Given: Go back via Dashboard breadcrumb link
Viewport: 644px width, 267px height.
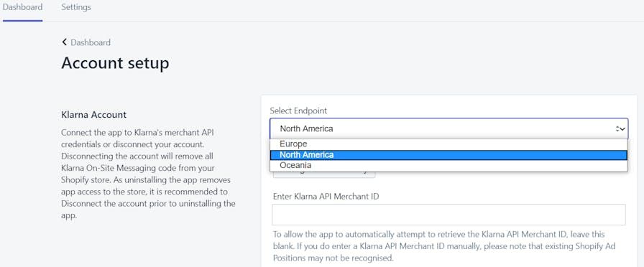Looking at the screenshot, I should click(91, 42).
